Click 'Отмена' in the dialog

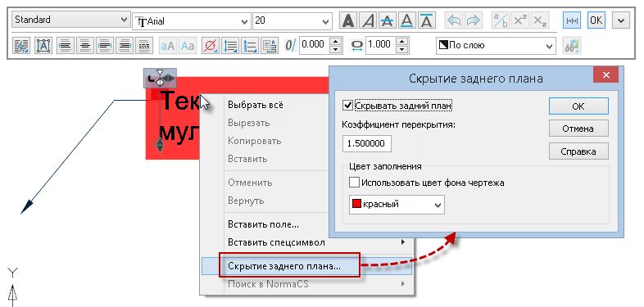(578, 129)
